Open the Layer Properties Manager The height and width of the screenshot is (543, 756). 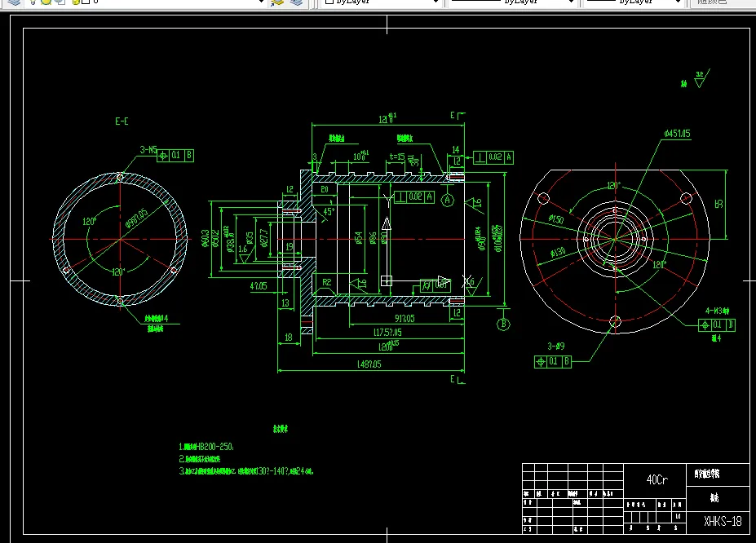point(12,3)
